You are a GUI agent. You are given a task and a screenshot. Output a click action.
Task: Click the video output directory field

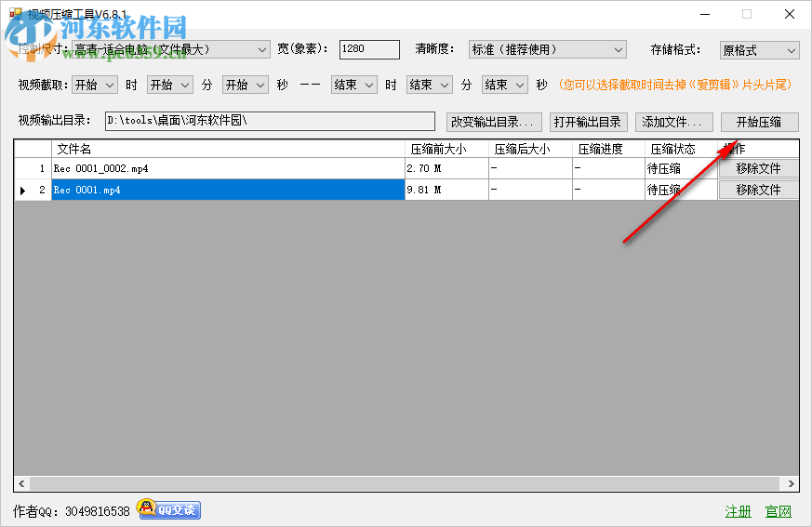[270, 121]
